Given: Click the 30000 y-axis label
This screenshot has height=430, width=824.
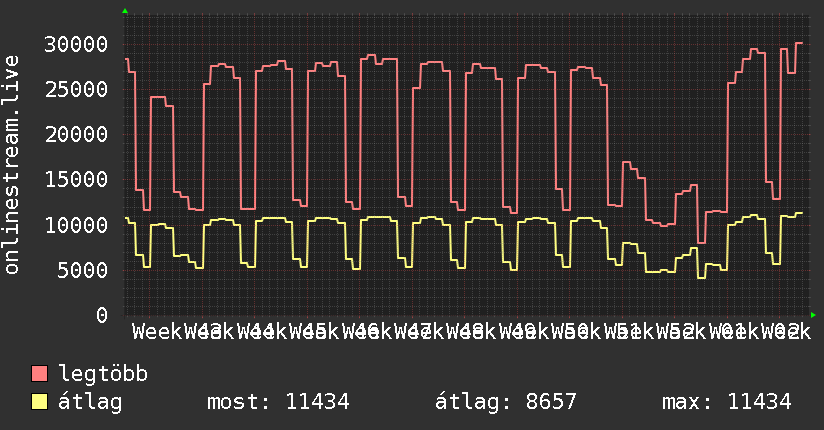Looking at the screenshot, I should (76, 44).
